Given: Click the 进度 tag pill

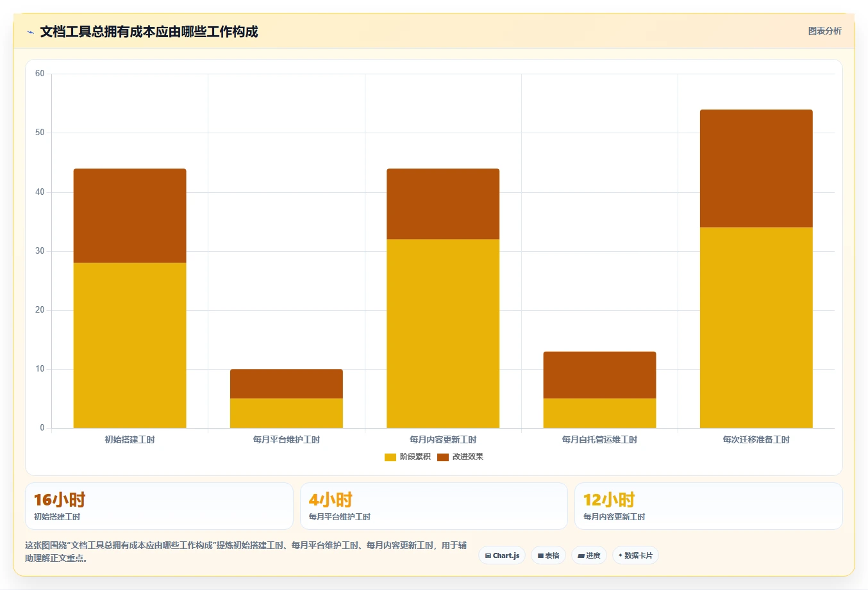Looking at the screenshot, I should coord(589,555).
